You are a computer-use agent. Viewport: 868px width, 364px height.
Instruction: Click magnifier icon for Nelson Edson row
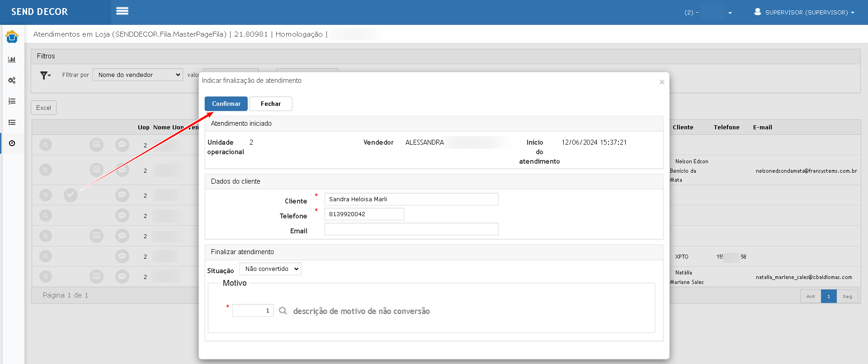[46, 170]
